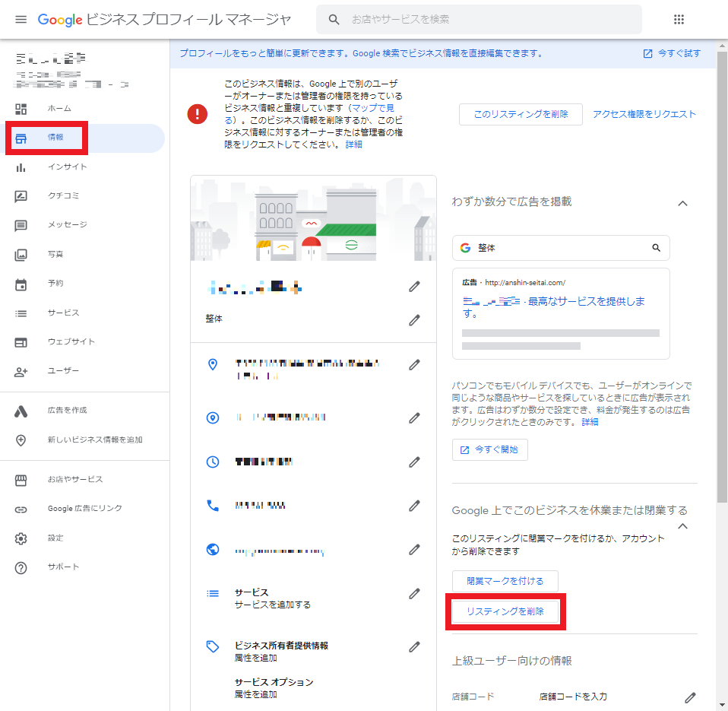
Task: Click 属性を追加 under サービス オプション
Action: click(256, 694)
